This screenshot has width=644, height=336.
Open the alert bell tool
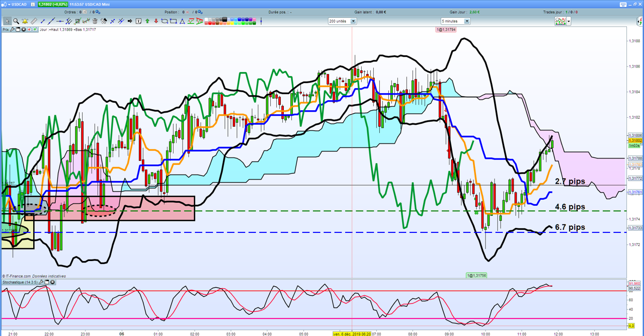point(25,21)
